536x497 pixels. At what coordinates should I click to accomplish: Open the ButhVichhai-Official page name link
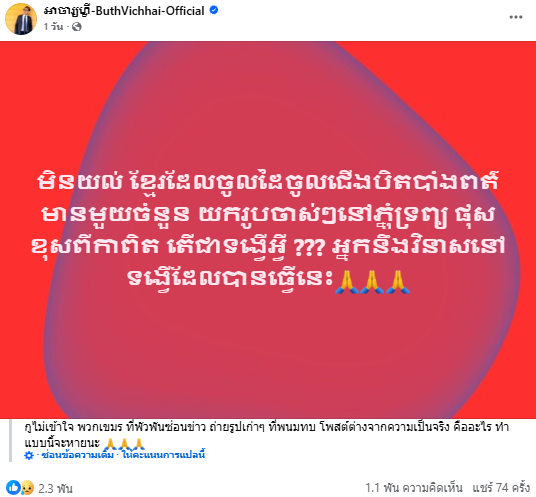[x=124, y=11]
